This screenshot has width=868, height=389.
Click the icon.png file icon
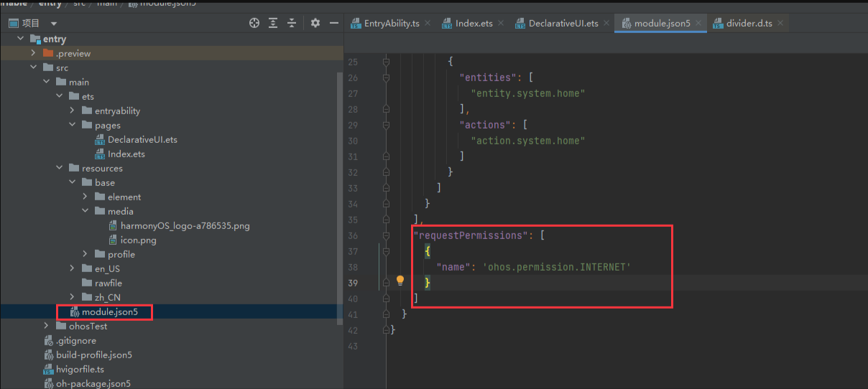pos(114,240)
